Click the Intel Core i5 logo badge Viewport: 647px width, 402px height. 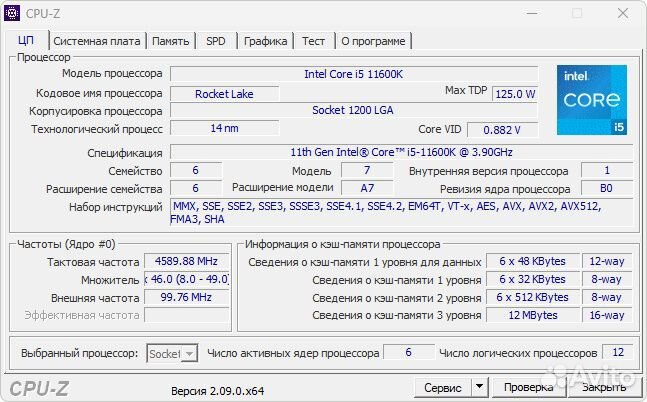pos(592,100)
